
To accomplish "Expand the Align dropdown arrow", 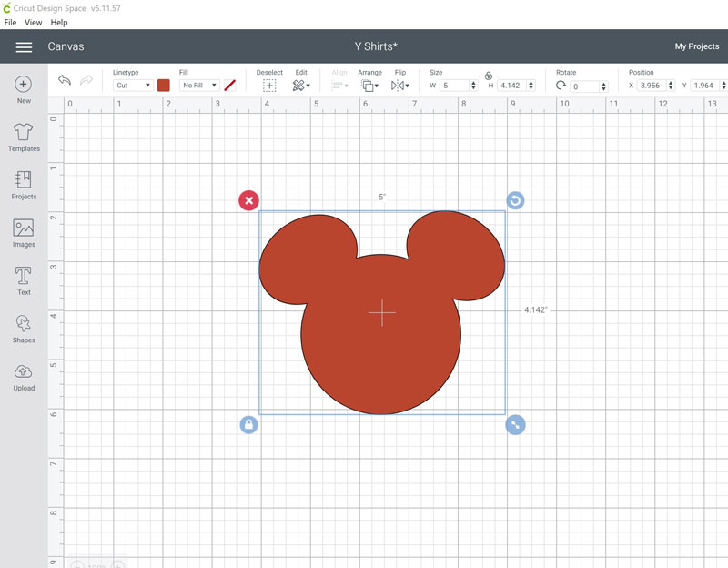I will tap(347, 86).
